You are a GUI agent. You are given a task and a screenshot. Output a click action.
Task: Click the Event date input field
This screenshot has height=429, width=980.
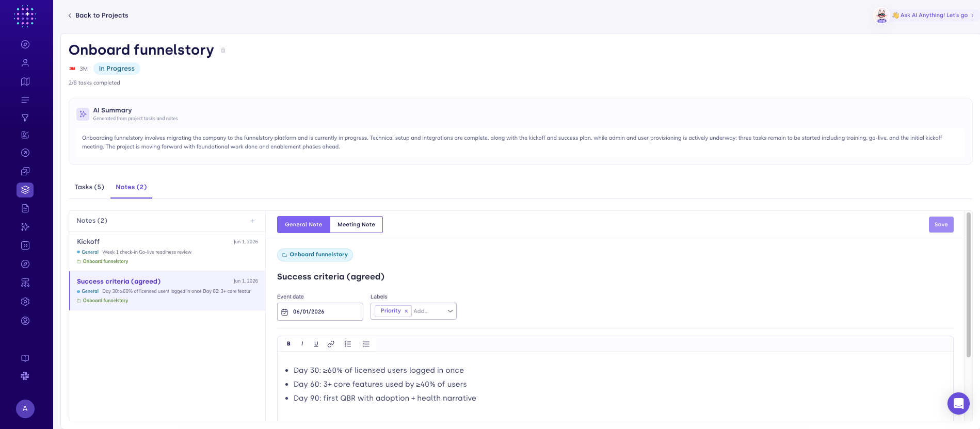tap(320, 311)
